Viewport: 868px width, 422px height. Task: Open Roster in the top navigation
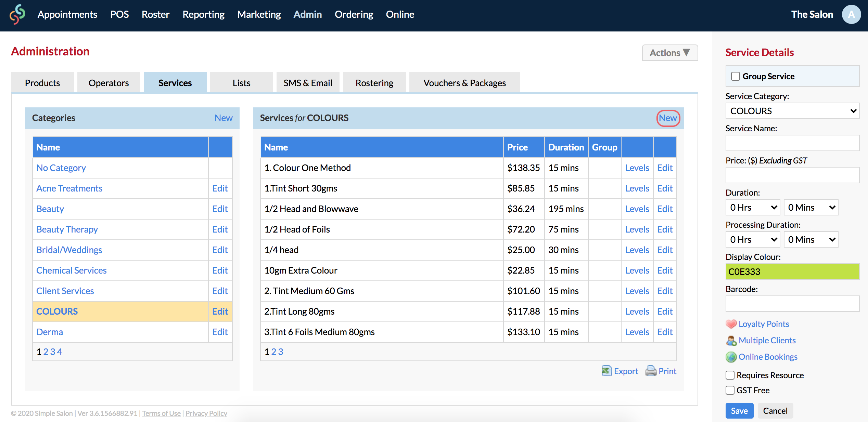click(155, 14)
